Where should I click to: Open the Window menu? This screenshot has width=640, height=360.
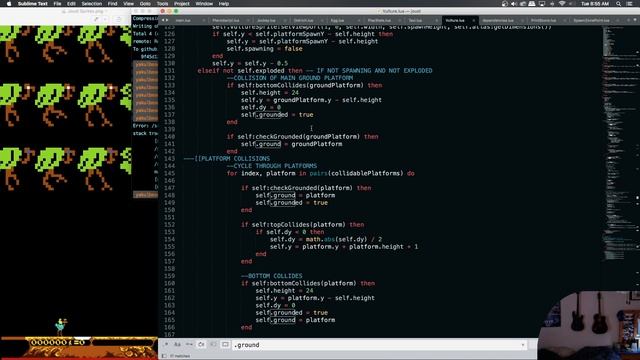point(204,4)
